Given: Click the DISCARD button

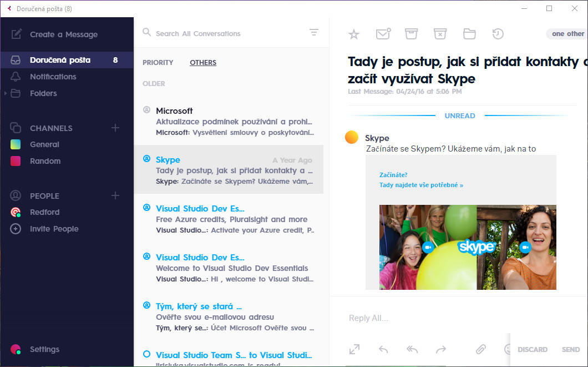Looking at the screenshot, I should 533,349.
